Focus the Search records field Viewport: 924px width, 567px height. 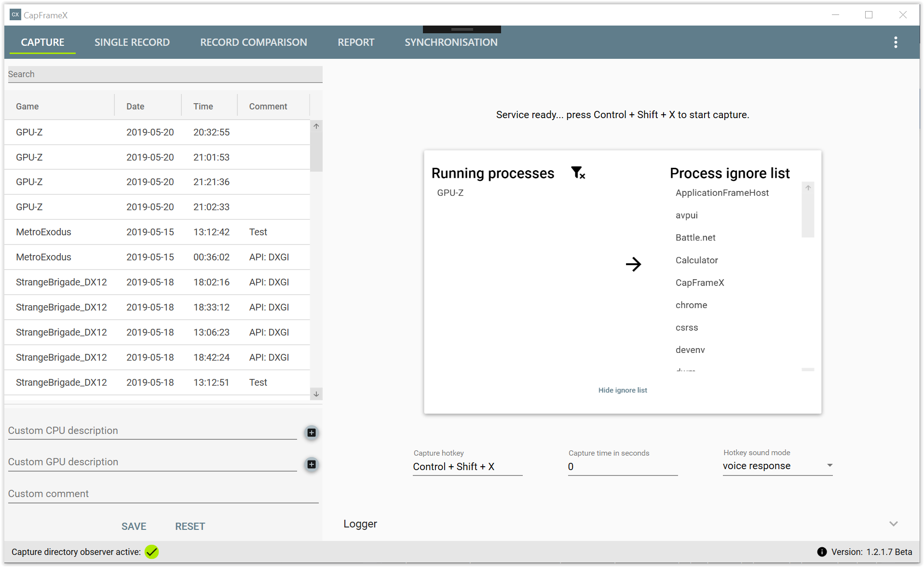coord(165,74)
